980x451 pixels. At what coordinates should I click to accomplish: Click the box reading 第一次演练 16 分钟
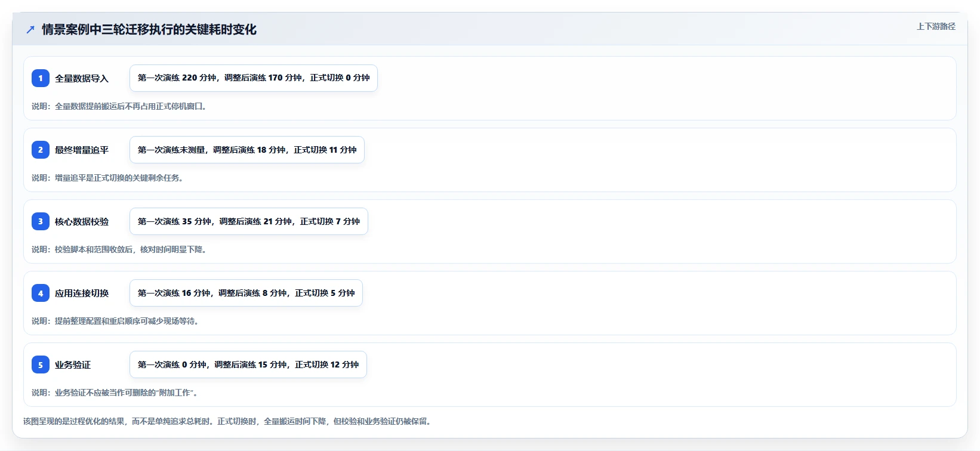(x=246, y=293)
